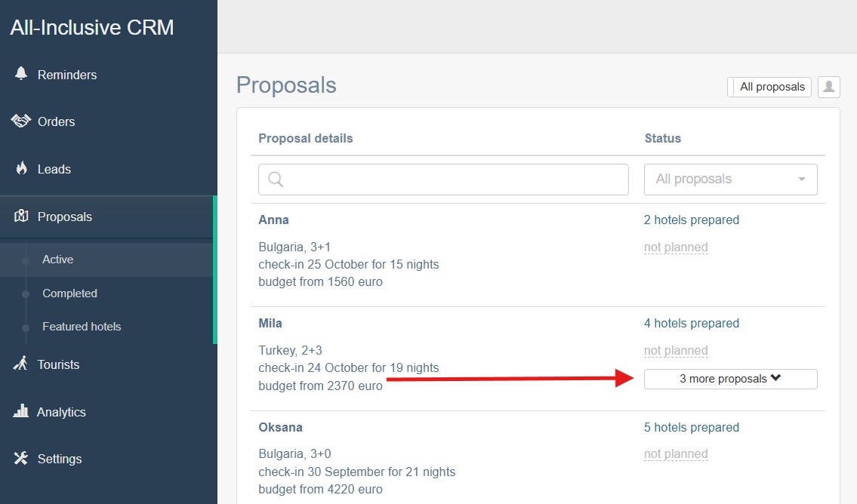Open 4 hotels prepared link for Mila

[691, 324]
